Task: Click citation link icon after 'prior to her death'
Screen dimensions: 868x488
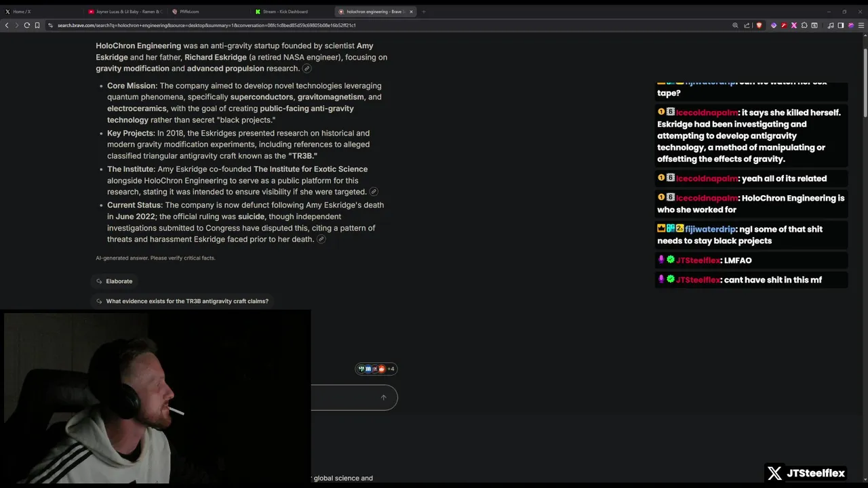Action: (321, 239)
